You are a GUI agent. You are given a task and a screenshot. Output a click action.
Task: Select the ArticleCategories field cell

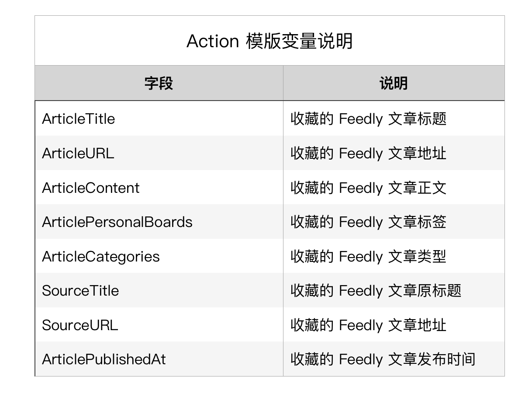coord(101,256)
